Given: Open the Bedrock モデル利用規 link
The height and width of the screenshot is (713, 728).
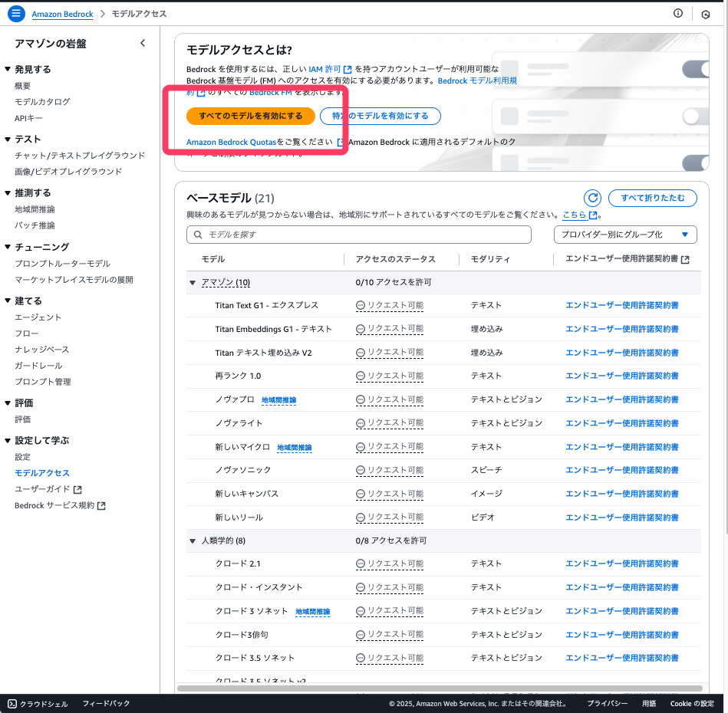Looking at the screenshot, I should pos(477,80).
